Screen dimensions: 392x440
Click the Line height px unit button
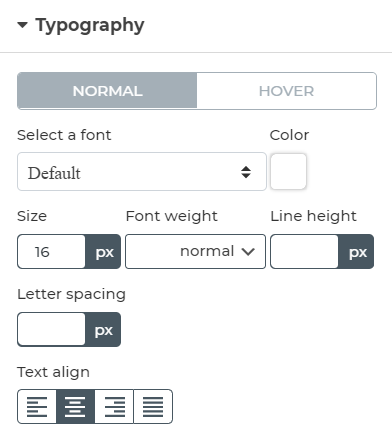click(x=356, y=251)
